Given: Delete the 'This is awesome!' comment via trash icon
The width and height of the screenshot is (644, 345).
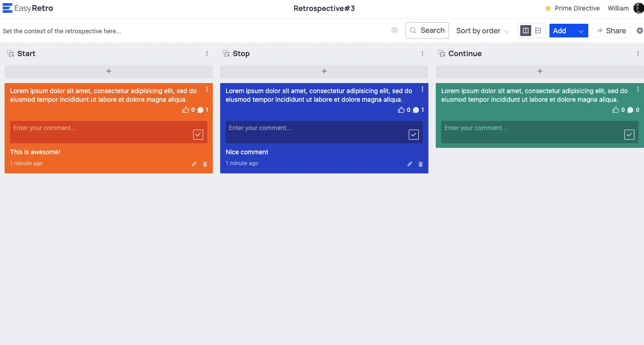Looking at the screenshot, I should click(205, 164).
